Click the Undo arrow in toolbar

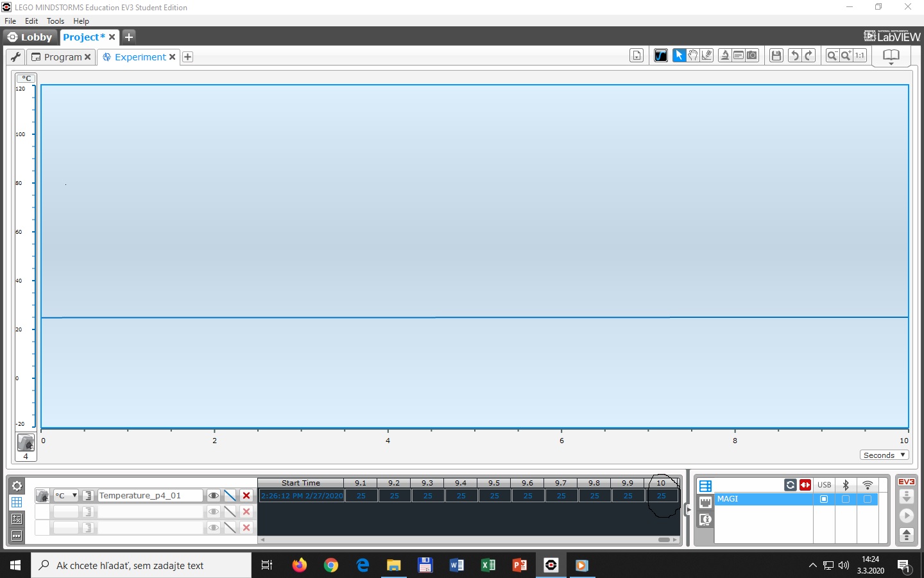click(x=794, y=56)
